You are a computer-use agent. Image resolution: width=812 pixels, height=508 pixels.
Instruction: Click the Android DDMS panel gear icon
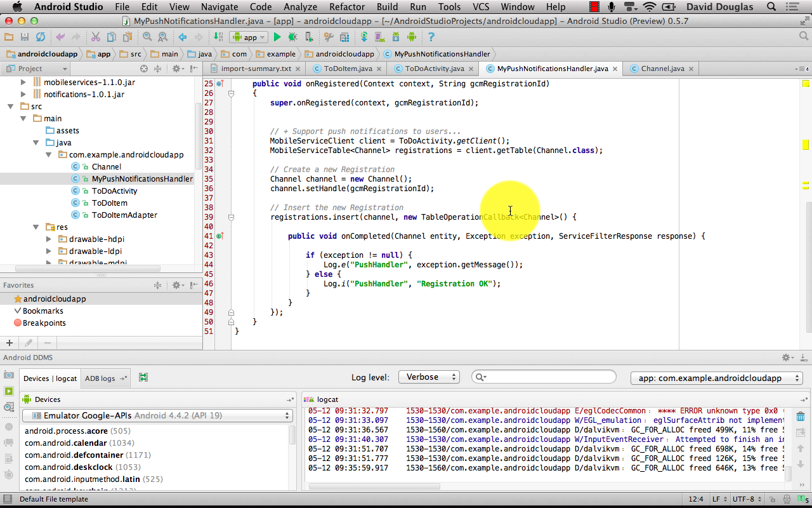[787, 358]
